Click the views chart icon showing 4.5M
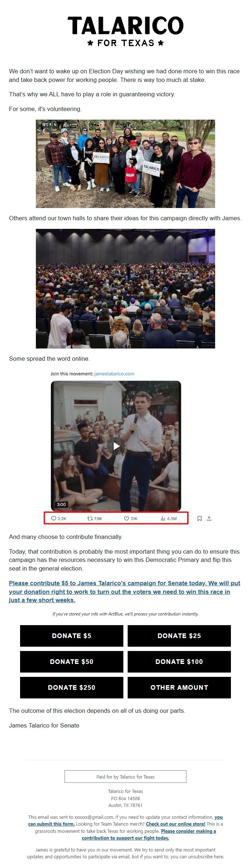This screenshot has height=868, width=251. pos(163,518)
